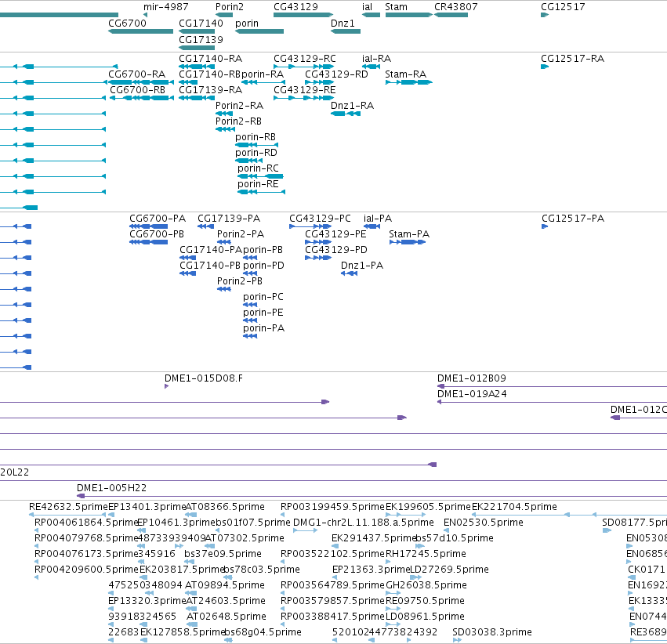Image resolution: width=667 pixels, height=644 pixels.
Task: Select EST AT08366.5prime
Action: pyautogui.click(x=191, y=515)
